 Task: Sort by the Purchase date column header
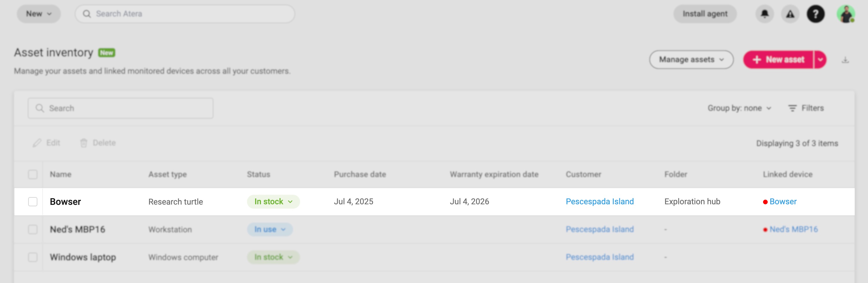359,174
